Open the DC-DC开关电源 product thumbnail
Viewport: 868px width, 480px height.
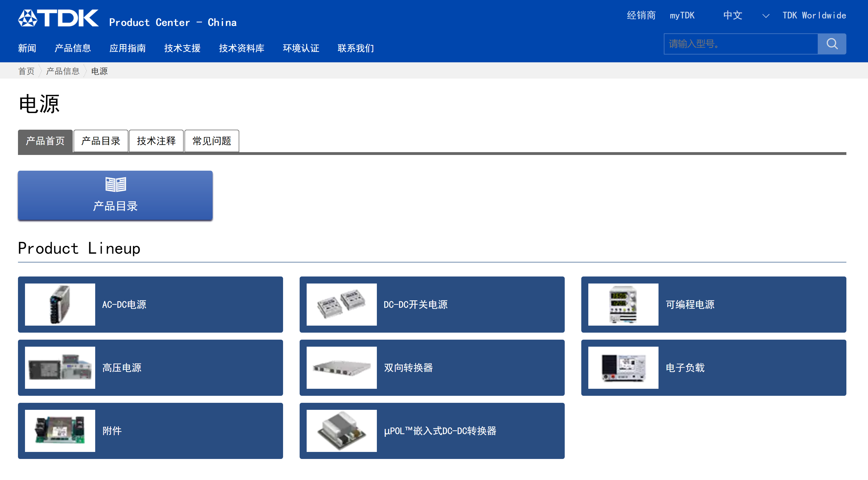(x=342, y=305)
